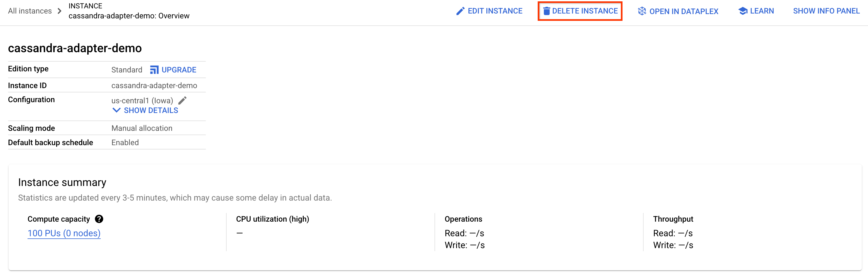Screen dimensions: 868x273
Task: Click the UPGRADE link for edition type
Action: pos(179,70)
